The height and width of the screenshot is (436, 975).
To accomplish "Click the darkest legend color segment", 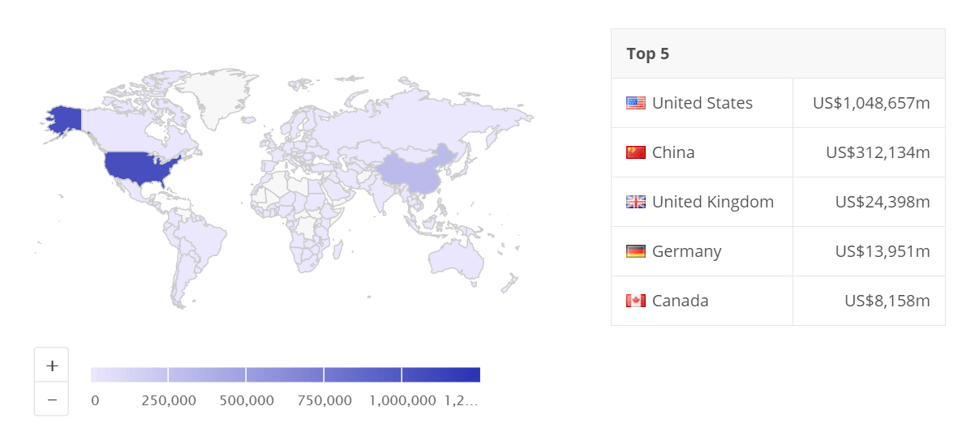I will click(x=440, y=375).
